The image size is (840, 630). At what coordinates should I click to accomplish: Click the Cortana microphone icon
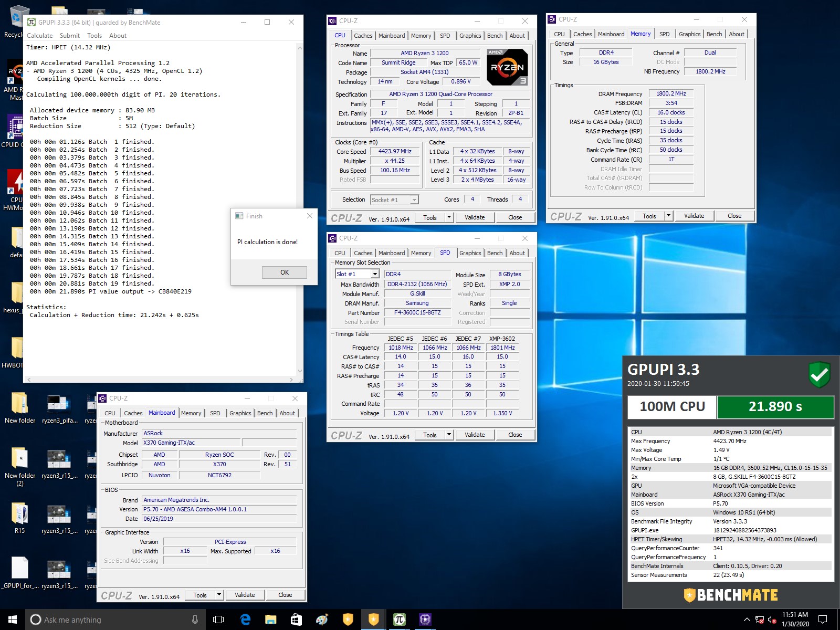click(195, 619)
